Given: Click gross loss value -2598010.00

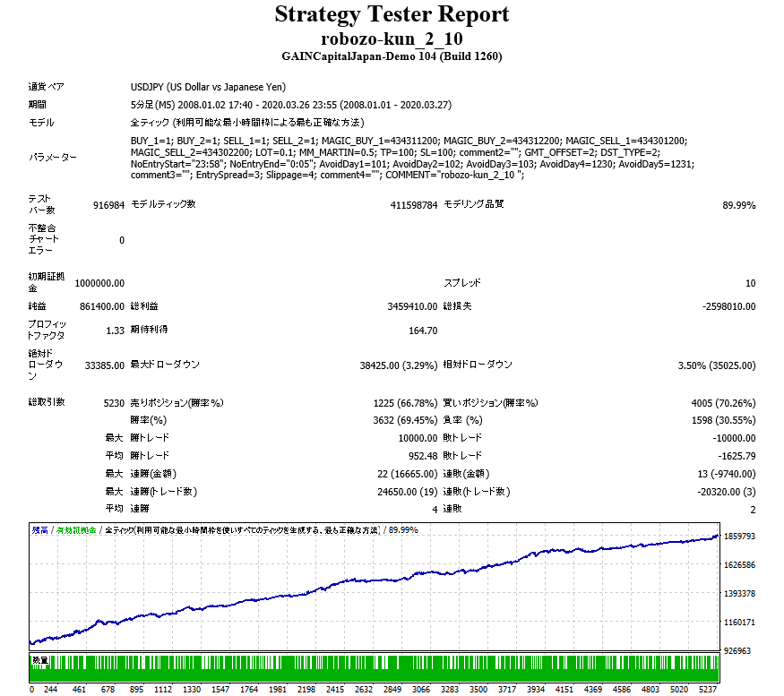Looking at the screenshot, I should pos(729,306).
